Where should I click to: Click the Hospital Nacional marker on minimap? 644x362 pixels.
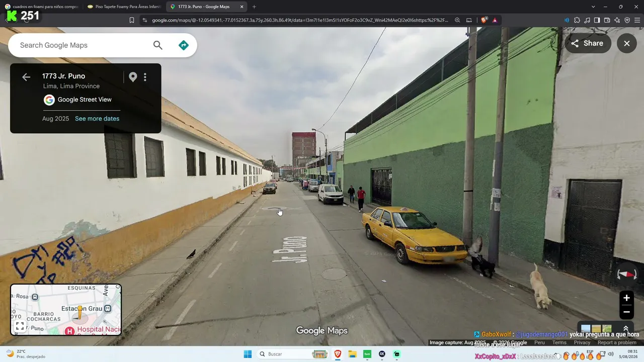[70, 331]
